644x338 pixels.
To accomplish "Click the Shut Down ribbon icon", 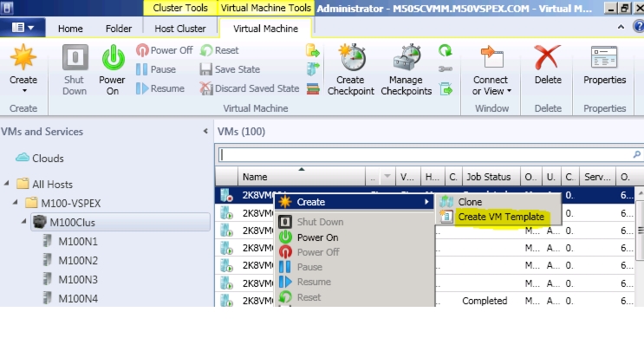I will click(x=75, y=57).
